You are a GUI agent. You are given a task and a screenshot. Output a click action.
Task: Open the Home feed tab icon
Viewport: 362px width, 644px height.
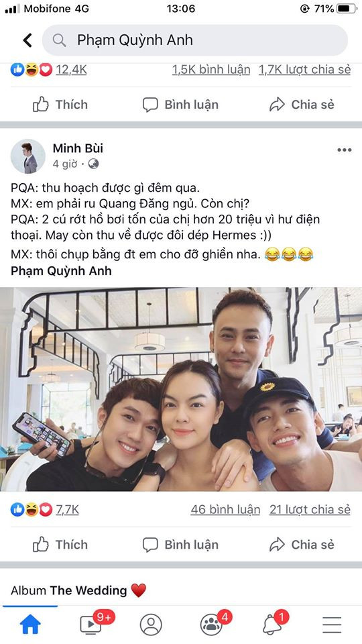30,625
